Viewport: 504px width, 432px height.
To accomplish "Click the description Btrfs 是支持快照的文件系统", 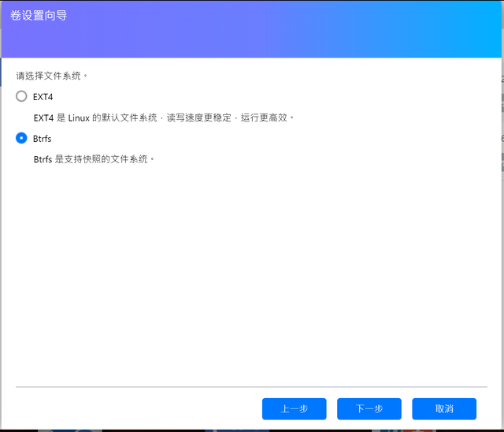I will point(94,159).
